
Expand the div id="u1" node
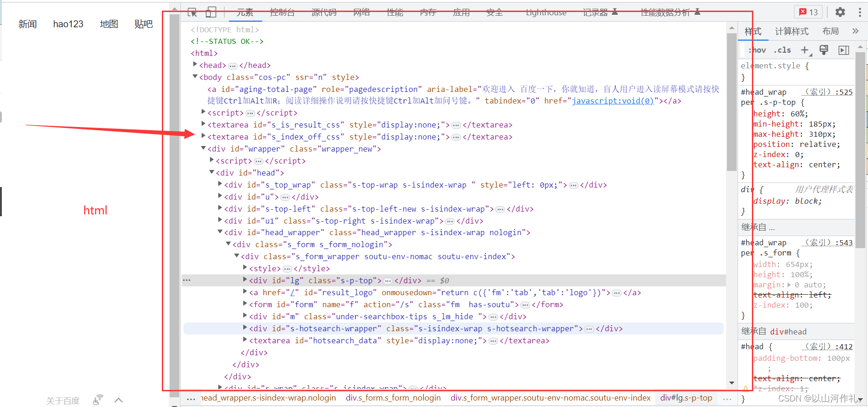pyautogui.click(x=220, y=220)
